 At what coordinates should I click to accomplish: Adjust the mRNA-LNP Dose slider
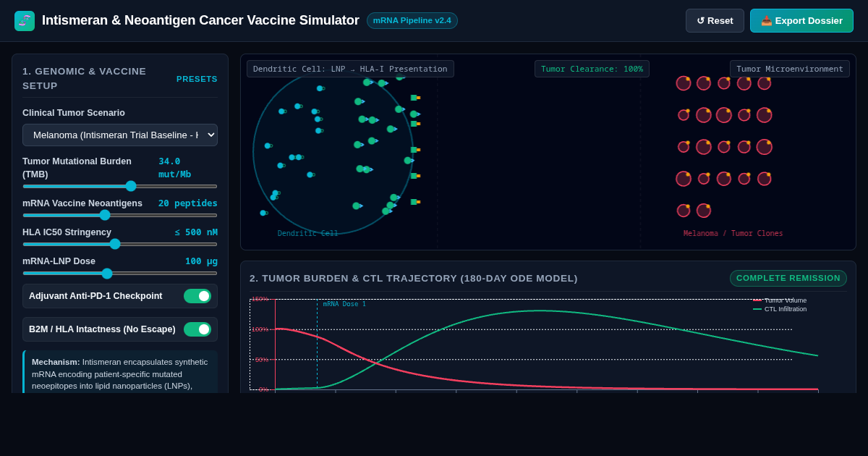pyautogui.click(x=120, y=273)
